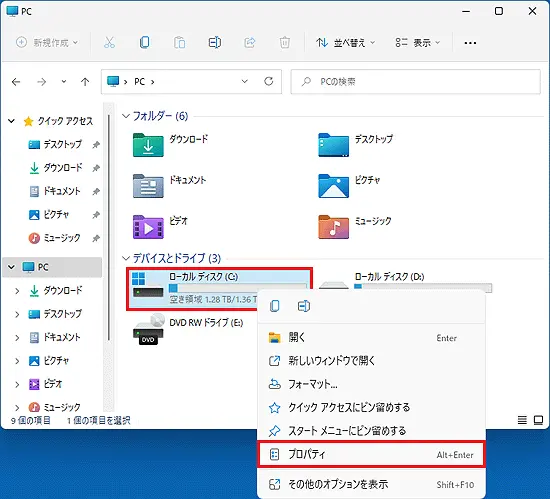Image resolution: width=550 pixels, height=499 pixels.
Task: Expand the ダウンロード node under PC
Action: pos(17,291)
